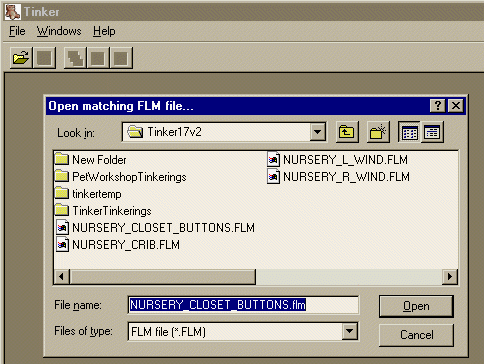Click the Tinker teddy bear title icon
This screenshot has width=484, height=364.
[x=13, y=12]
